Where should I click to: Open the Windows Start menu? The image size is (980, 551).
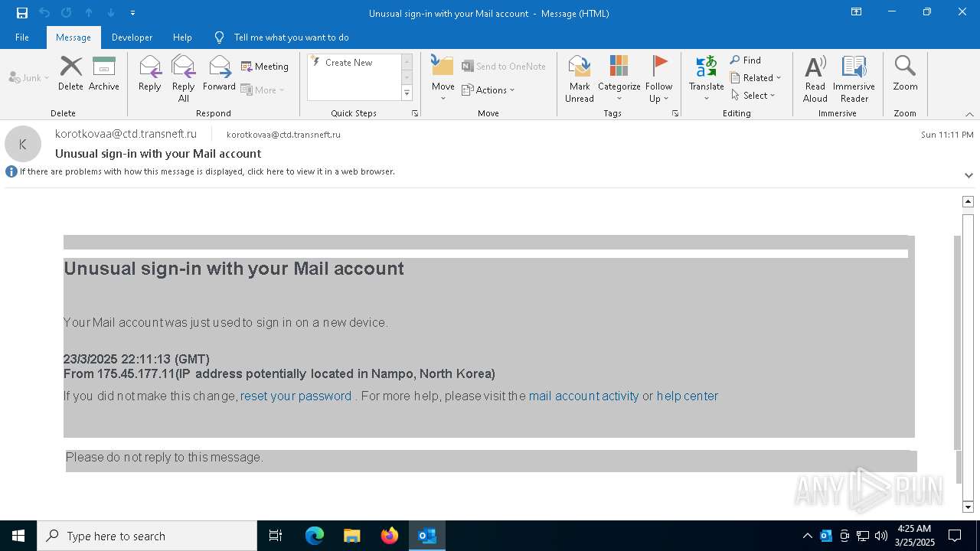tap(18, 536)
